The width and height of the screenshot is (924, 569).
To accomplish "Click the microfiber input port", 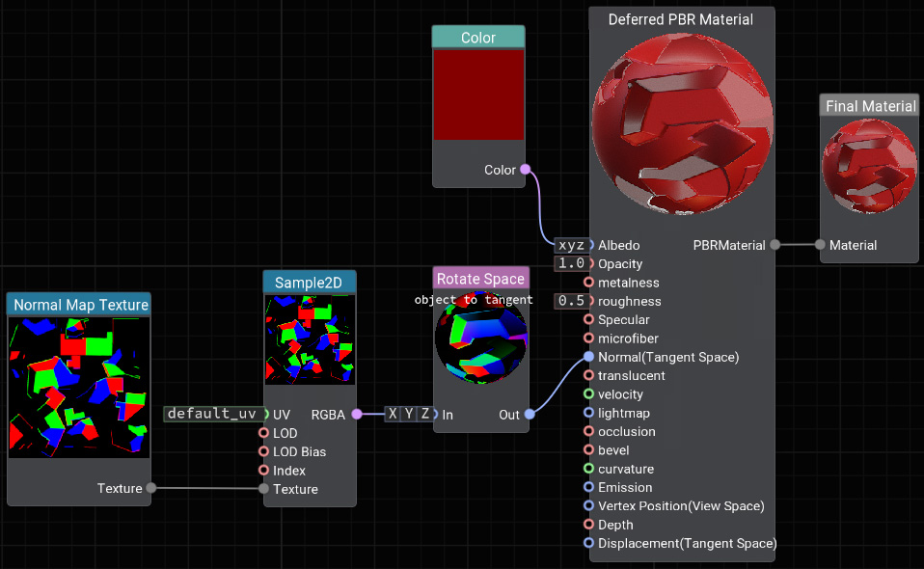I will coord(588,339).
